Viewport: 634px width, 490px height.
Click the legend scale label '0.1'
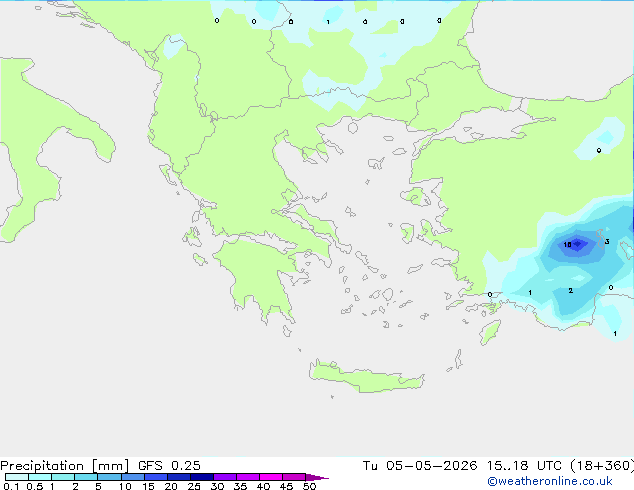[x=11, y=486]
